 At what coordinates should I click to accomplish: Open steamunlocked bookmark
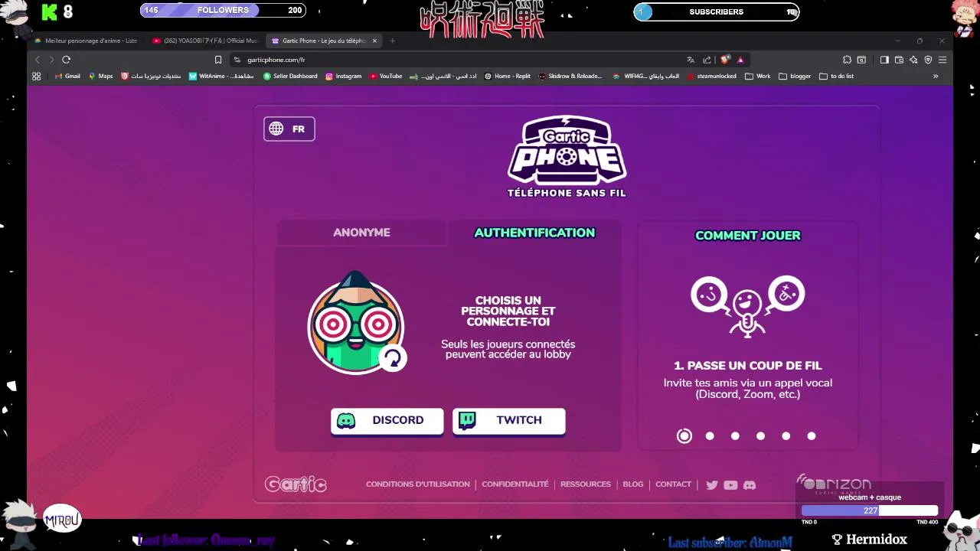click(x=712, y=76)
